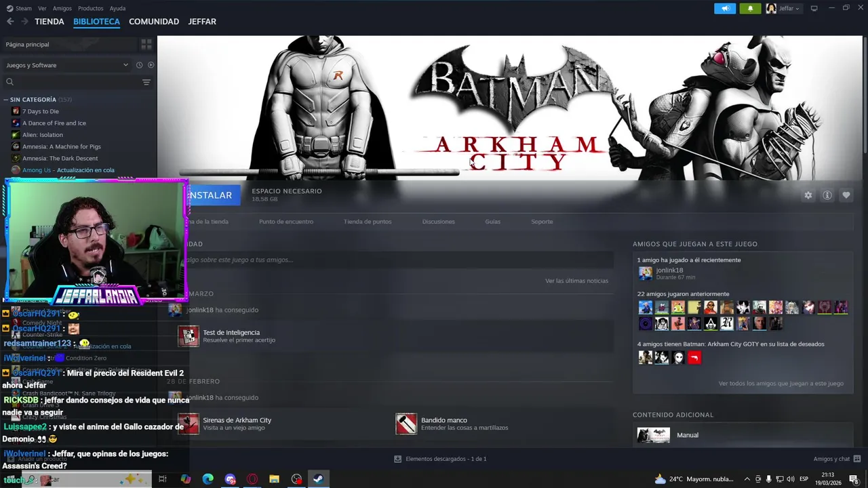Open the Guías tab

pos(492,222)
